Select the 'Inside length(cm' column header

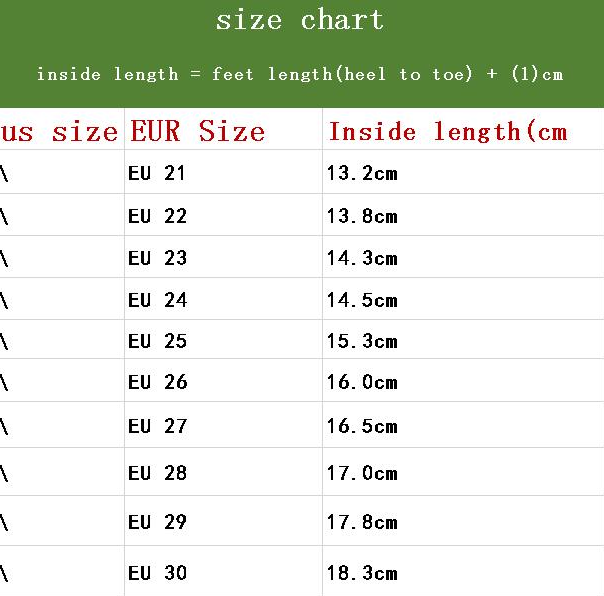447,131
